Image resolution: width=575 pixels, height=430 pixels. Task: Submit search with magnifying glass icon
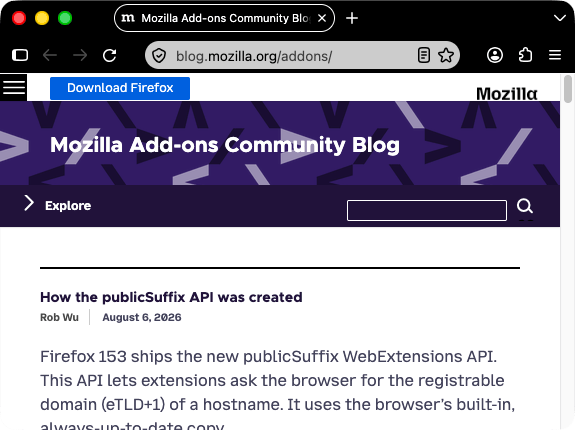tap(525, 206)
